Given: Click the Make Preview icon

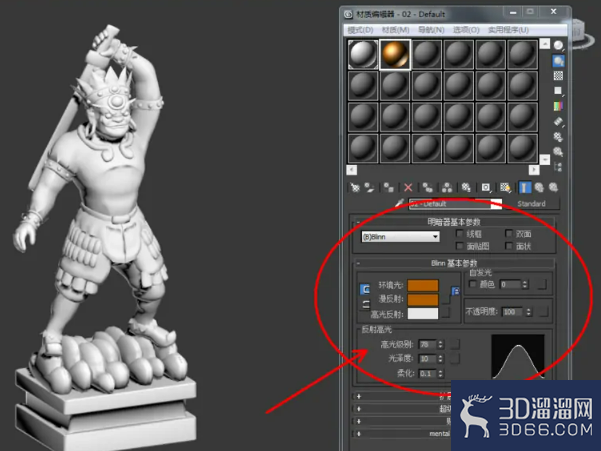Looking at the screenshot, I should coord(558,121).
